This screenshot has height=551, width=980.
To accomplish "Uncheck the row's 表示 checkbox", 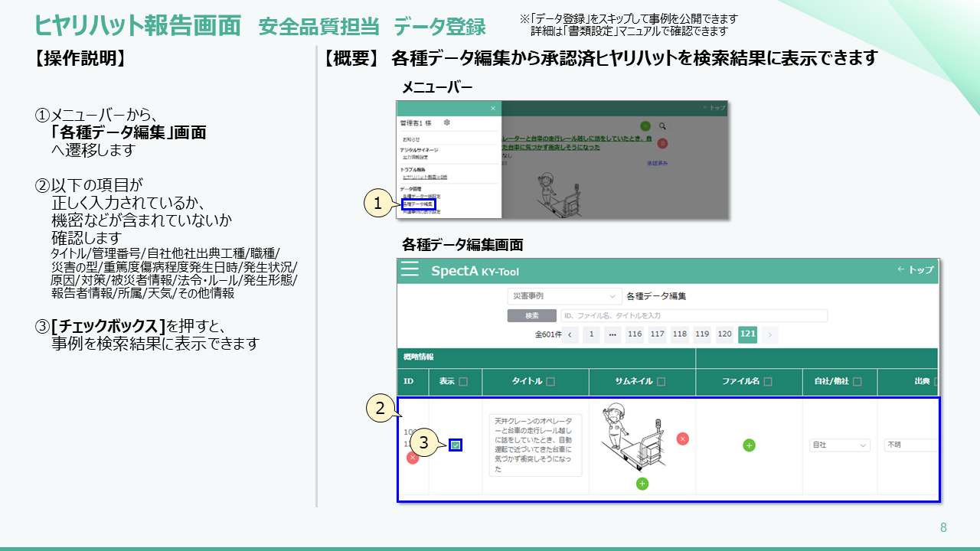I will pos(456,445).
